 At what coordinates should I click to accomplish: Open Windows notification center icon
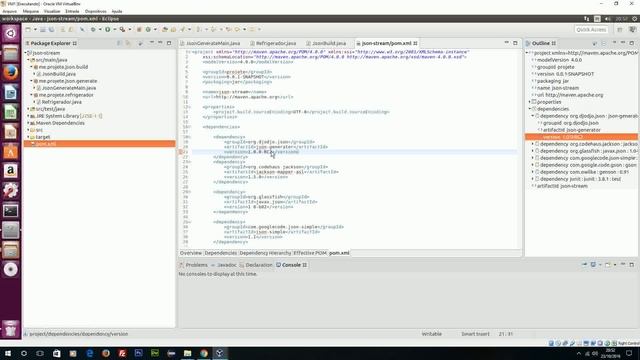[629, 353]
